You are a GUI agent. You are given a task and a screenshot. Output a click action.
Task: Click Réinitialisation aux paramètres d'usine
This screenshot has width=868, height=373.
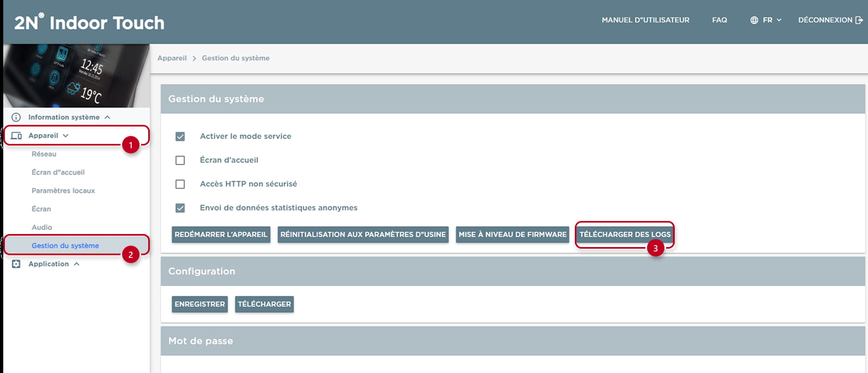(x=363, y=235)
